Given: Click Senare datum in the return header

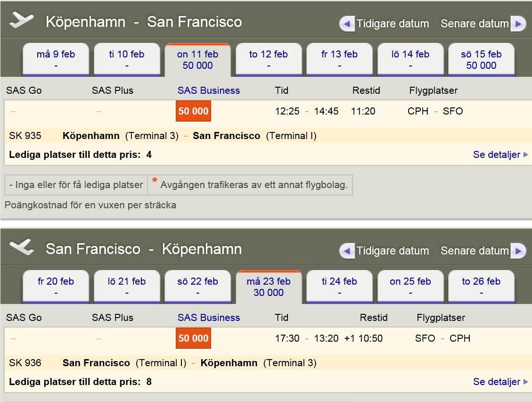Looking at the screenshot, I should 476,250.
